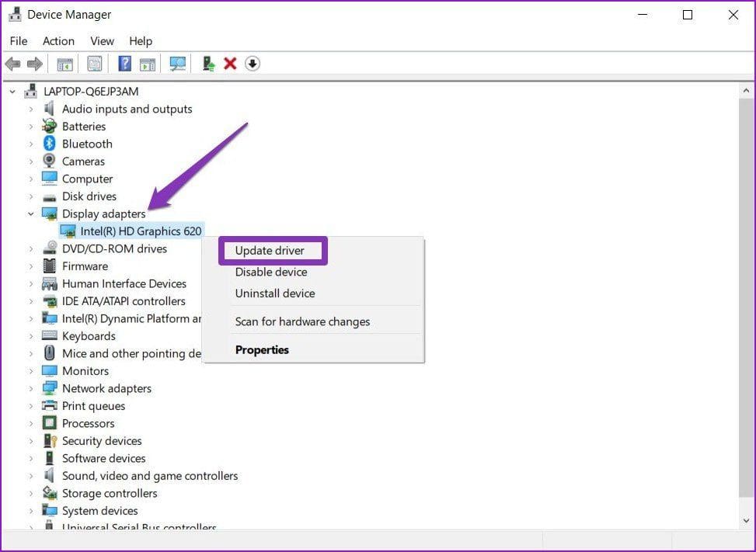Select Intel(R) Dynamic Platform tree item

131,318
